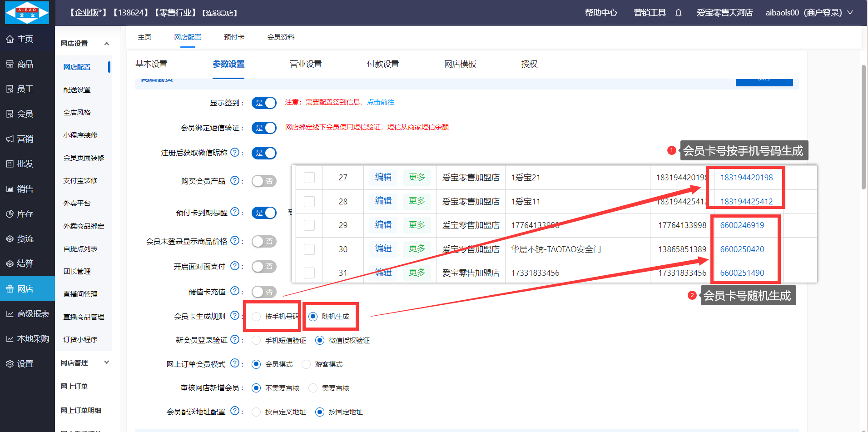This screenshot has height=432, width=868.
Task: Click the notification bell icon
Action: point(678,13)
